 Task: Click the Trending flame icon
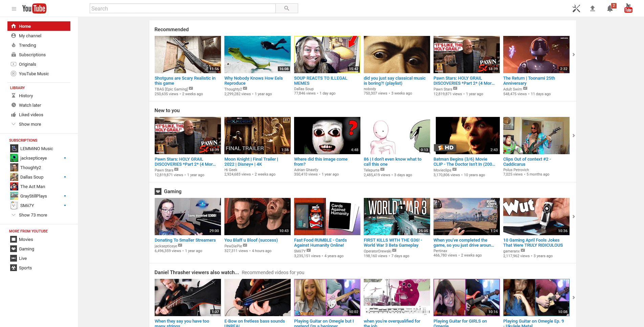point(14,45)
